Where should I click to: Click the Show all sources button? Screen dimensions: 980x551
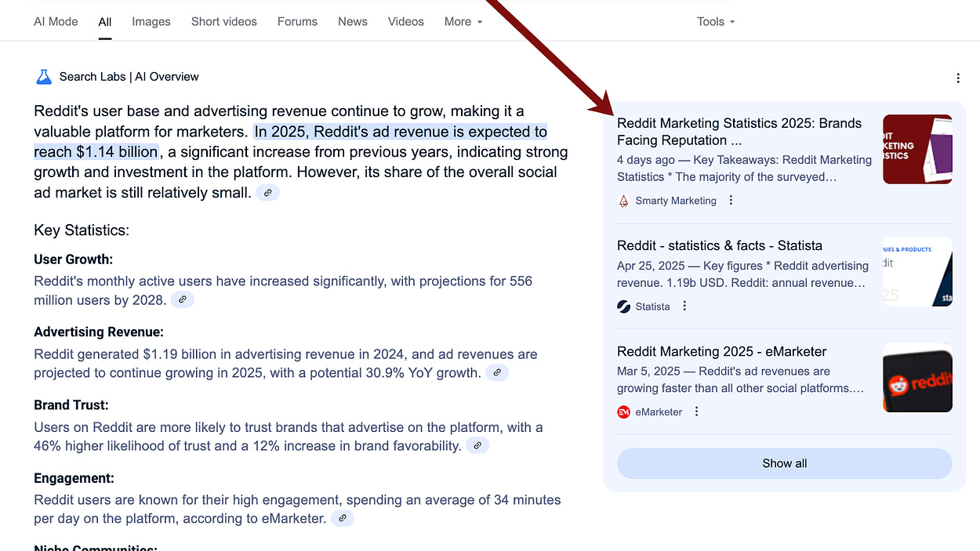point(785,463)
